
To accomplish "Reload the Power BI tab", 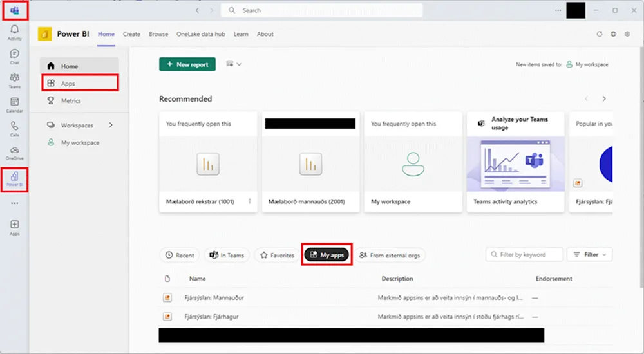I will (600, 34).
